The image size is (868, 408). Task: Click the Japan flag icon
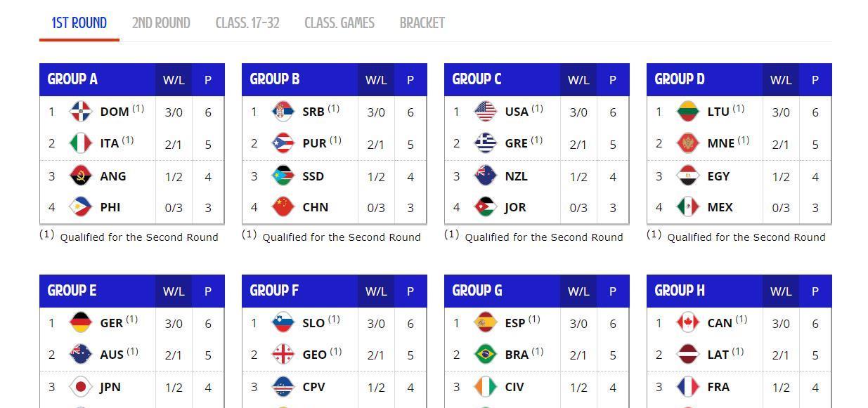[x=81, y=387]
